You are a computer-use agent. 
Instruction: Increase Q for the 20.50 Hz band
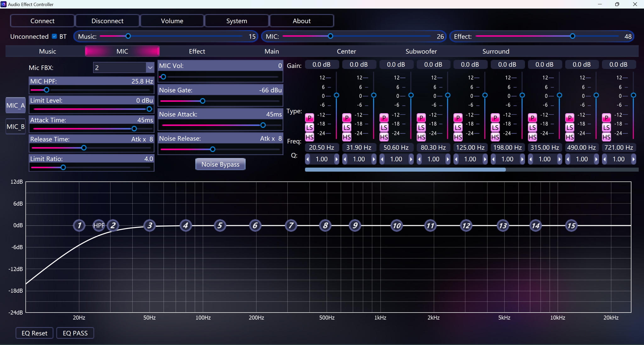coord(336,159)
